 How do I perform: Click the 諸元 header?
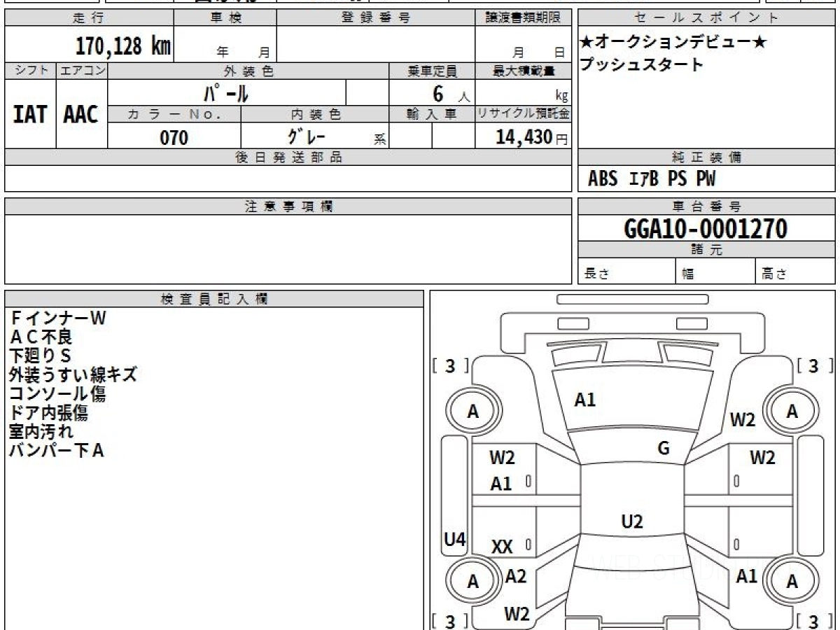pyautogui.click(x=707, y=250)
